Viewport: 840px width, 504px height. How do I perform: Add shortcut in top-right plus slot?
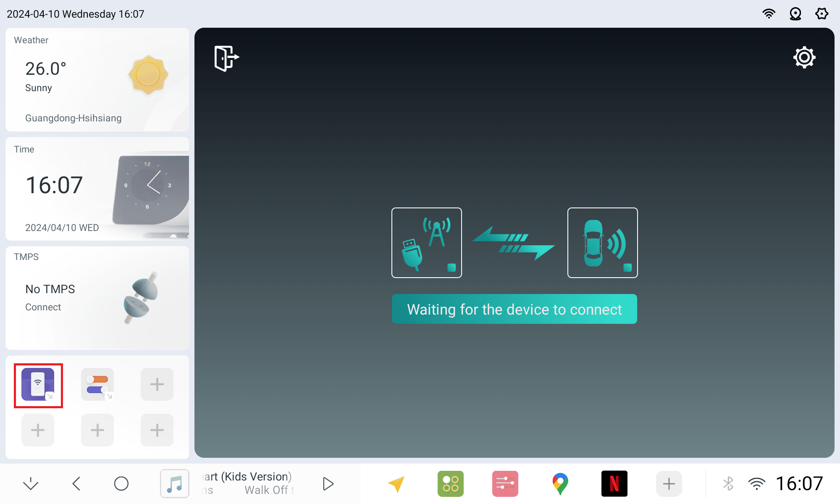point(157,384)
